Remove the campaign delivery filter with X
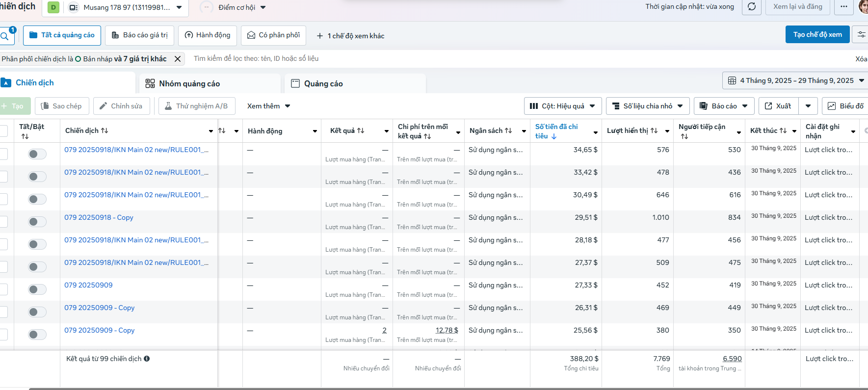The image size is (868, 390). (178, 59)
